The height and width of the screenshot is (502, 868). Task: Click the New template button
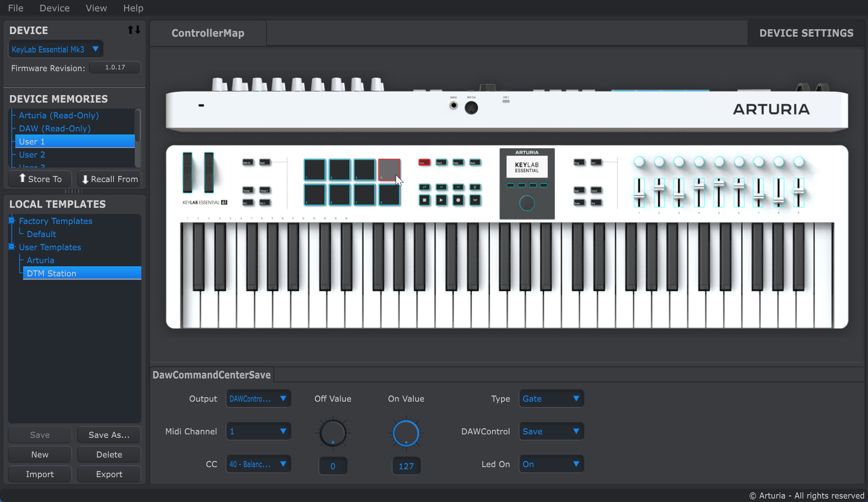[40, 454]
